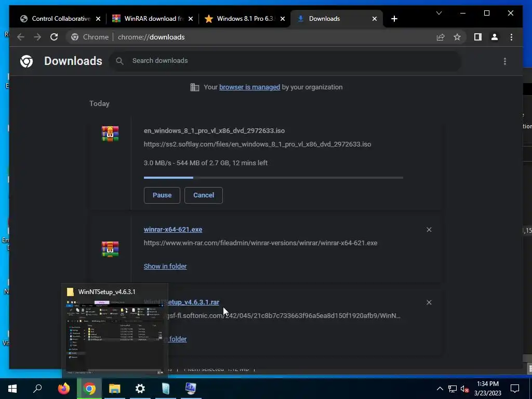Close the Windows 8.1 Pro tab

pyautogui.click(x=282, y=19)
